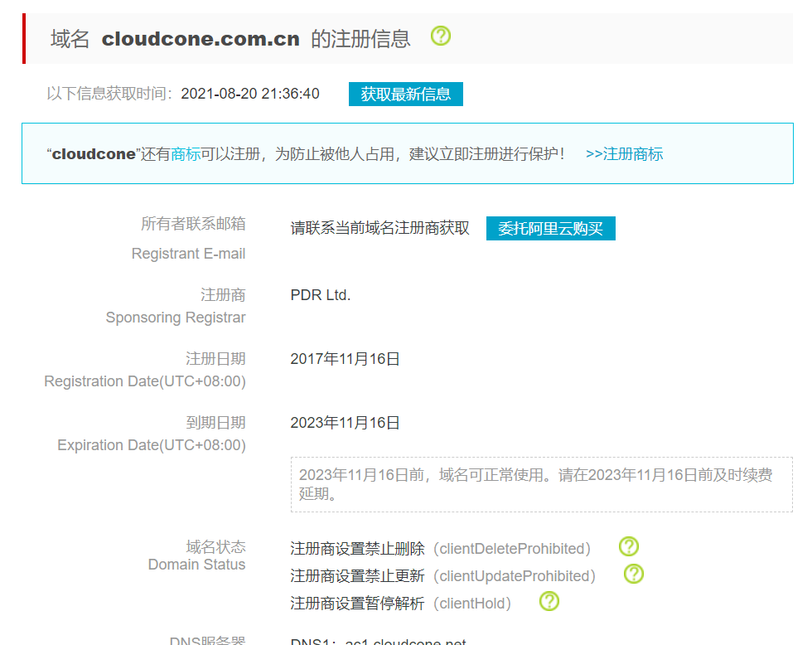Click the registrar value PDR Ltd.
The image size is (812, 645).
[x=321, y=295]
